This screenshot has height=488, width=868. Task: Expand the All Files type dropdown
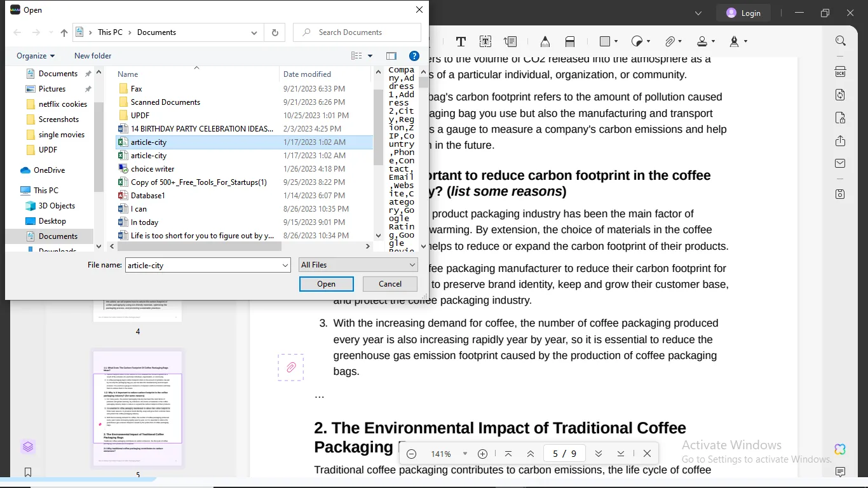(358, 265)
